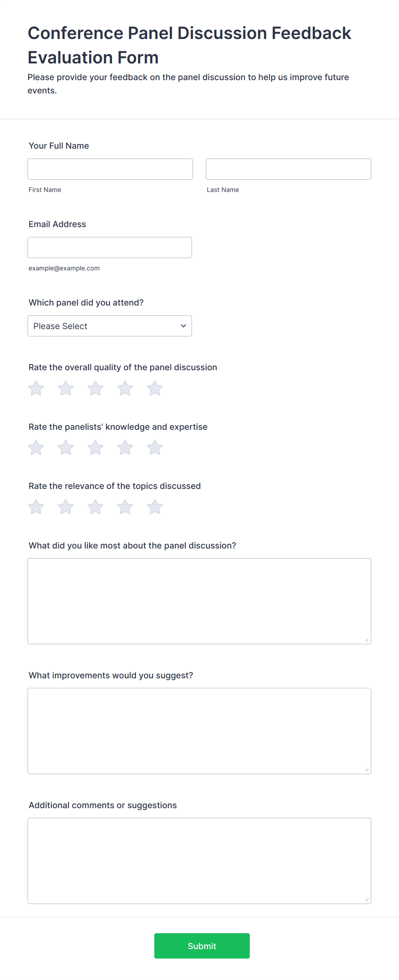Rate overall quality five stars
Viewport: 399px width, 980px height.
pos(155,389)
